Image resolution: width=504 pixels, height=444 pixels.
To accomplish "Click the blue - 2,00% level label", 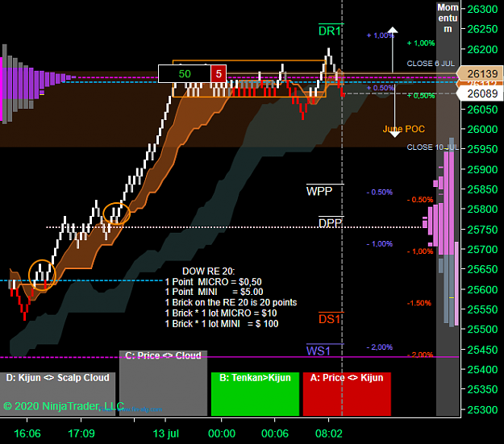I will click(380, 347).
